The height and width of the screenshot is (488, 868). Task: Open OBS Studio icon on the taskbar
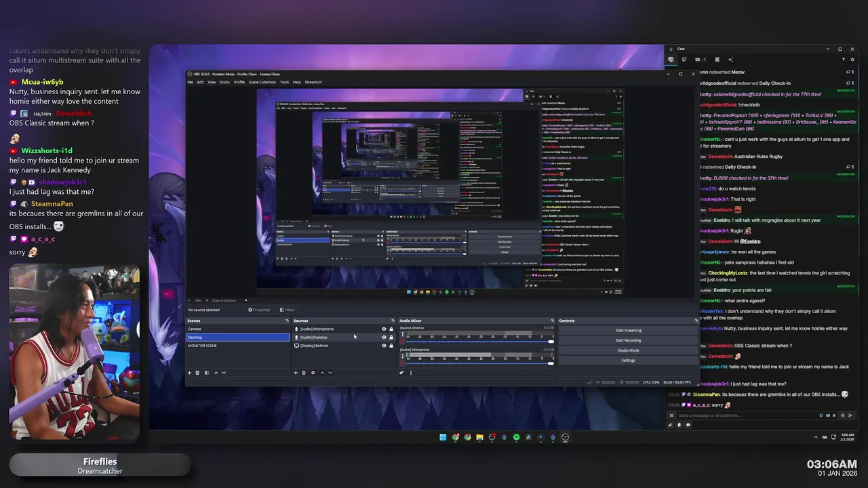click(565, 437)
